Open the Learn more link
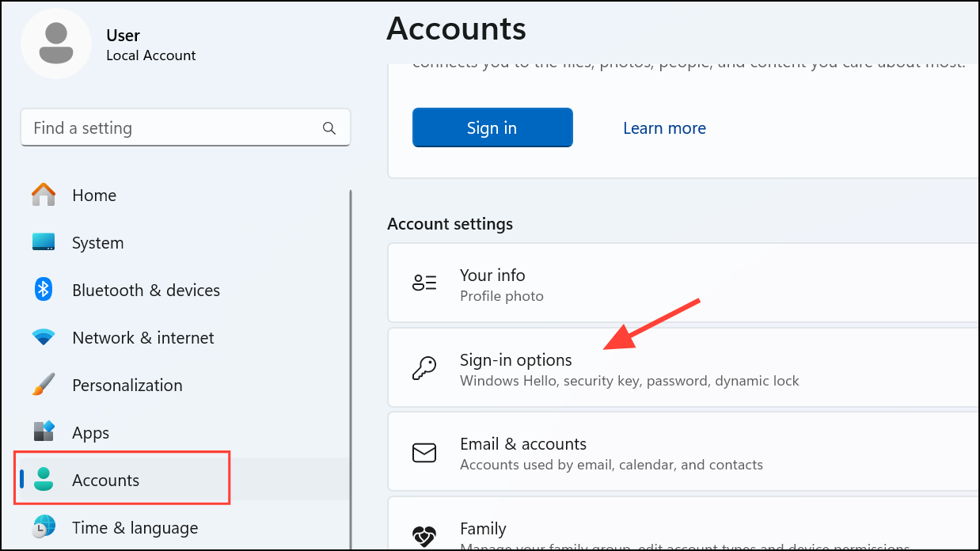 point(664,127)
